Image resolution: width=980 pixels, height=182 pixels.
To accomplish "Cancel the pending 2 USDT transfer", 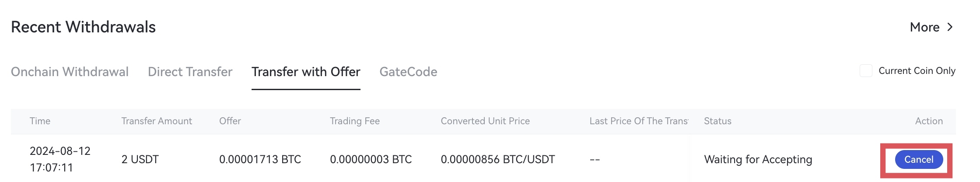I will (918, 160).
